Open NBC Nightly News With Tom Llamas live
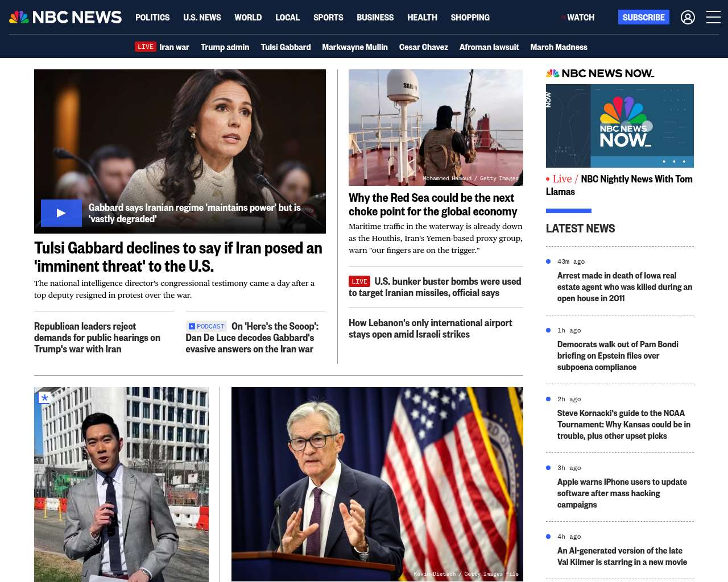Image resolution: width=728 pixels, height=582 pixels. tap(619, 185)
